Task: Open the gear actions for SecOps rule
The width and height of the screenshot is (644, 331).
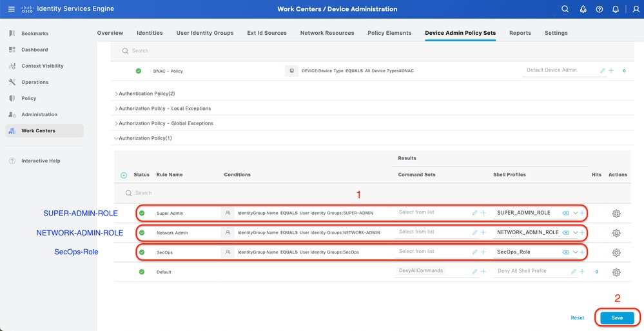Action: [616, 253]
